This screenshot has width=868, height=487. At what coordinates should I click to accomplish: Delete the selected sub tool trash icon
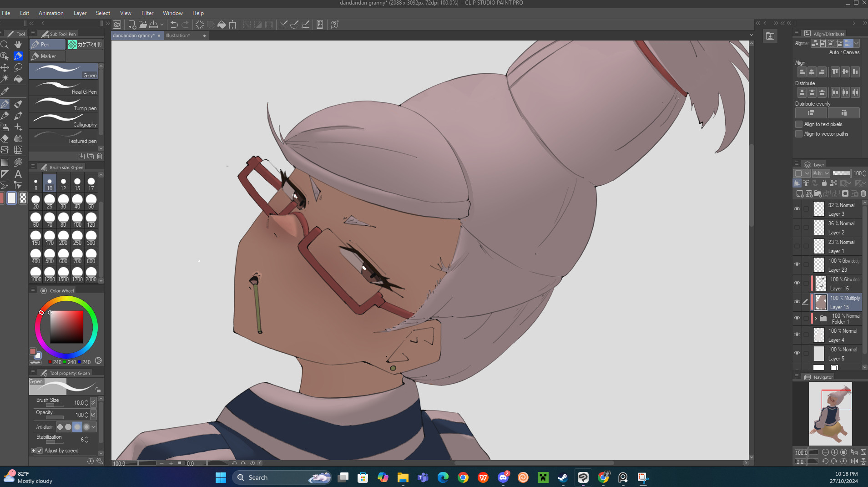coord(100,156)
